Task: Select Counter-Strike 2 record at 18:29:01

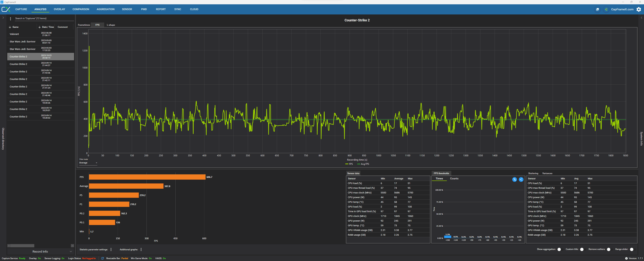Action: [40, 109]
